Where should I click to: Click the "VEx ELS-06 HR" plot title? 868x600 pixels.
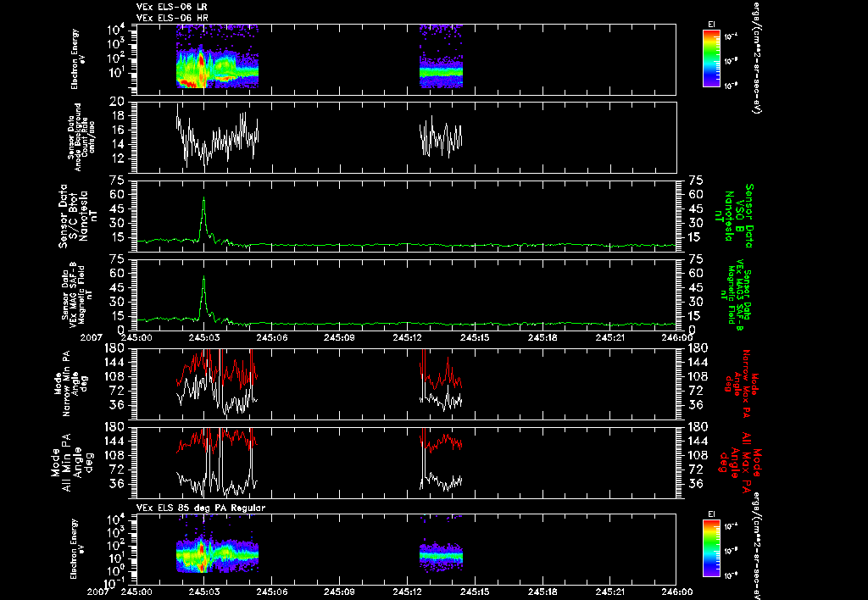(172, 18)
